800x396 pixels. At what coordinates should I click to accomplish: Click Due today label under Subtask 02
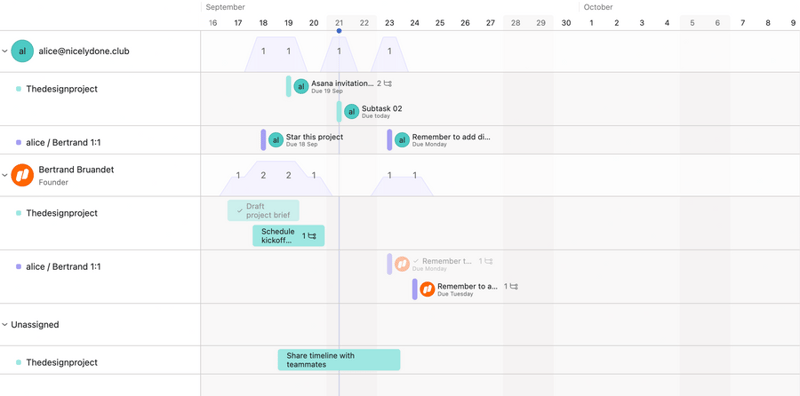pos(376,116)
